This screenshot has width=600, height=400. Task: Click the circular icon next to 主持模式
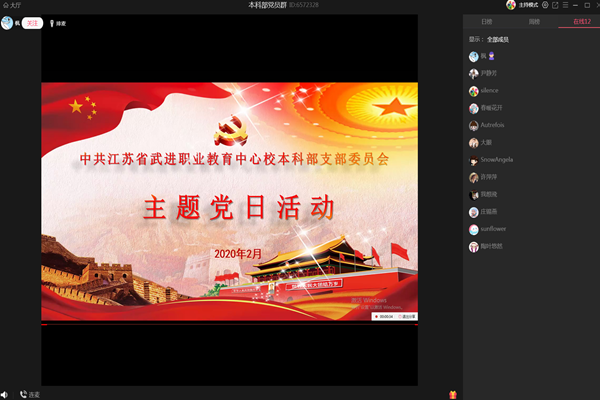(545, 5)
